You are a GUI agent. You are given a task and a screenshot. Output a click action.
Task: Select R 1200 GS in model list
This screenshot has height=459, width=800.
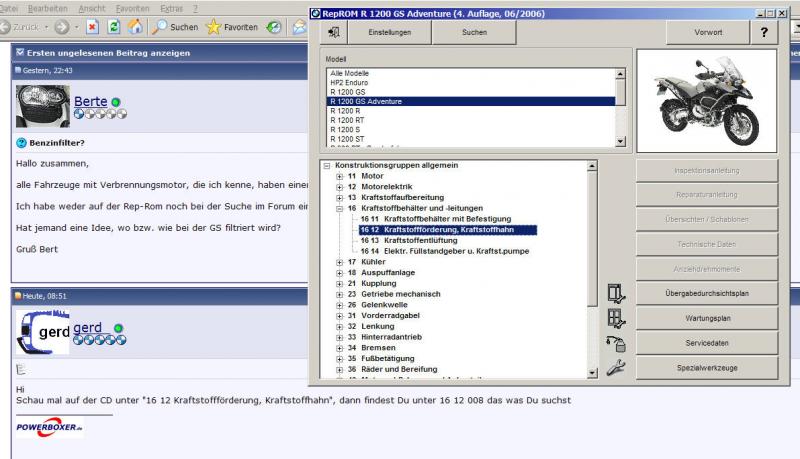click(x=347, y=92)
